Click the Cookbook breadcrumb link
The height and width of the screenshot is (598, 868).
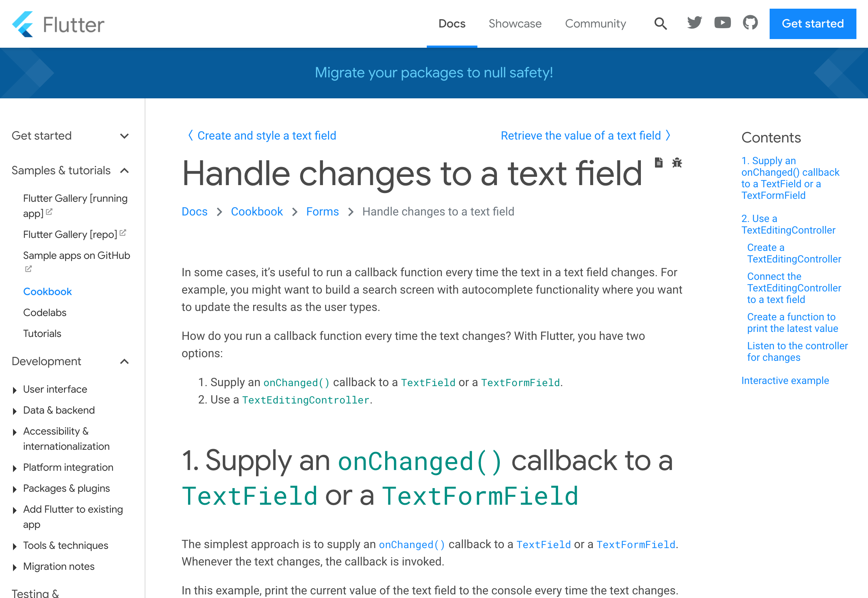(x=257, y=211)
